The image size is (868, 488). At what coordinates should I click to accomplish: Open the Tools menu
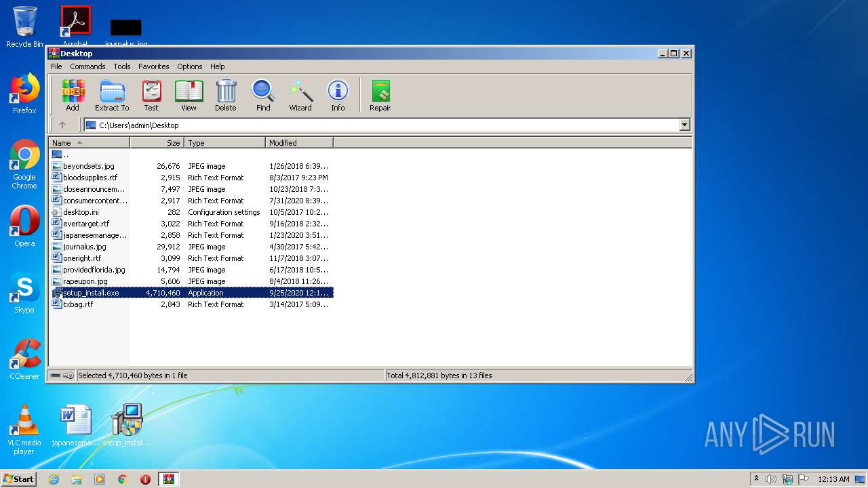pos(122,66)
